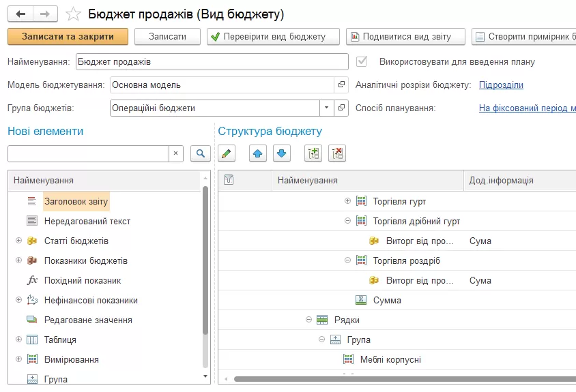
Task: Toggle Використовувати для введення плану checkbox
Action: (x=362, y=61)
